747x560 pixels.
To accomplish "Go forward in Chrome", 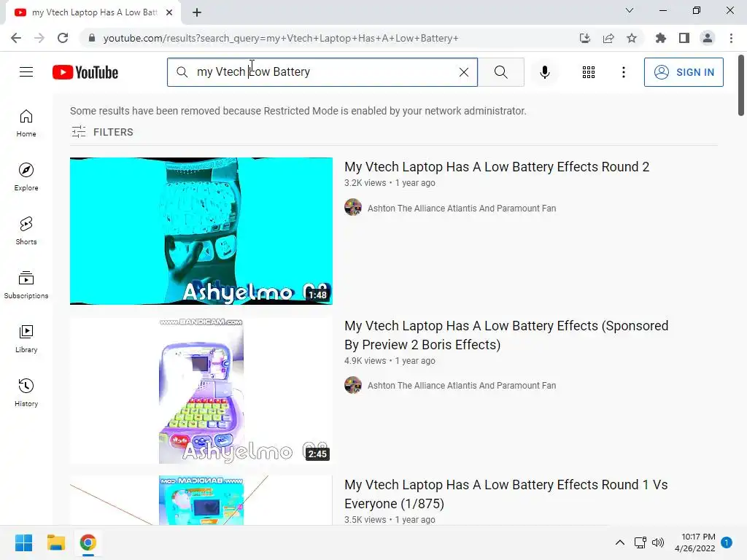I will (x=39, y=38).
